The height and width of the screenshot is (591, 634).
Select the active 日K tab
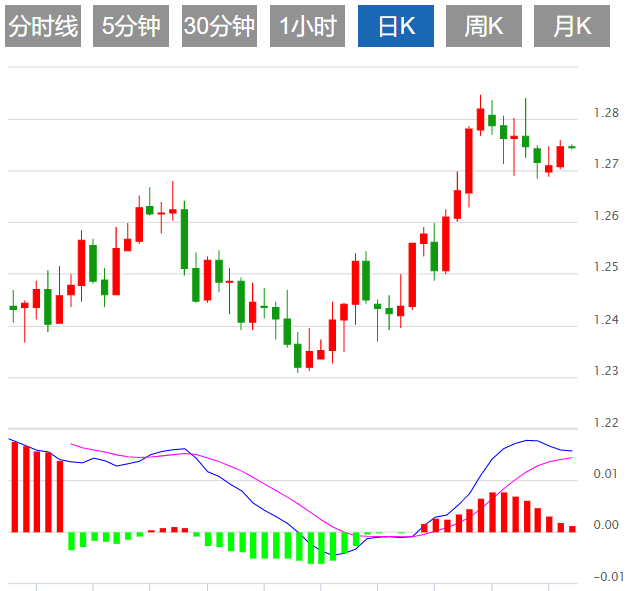(396, 26)
